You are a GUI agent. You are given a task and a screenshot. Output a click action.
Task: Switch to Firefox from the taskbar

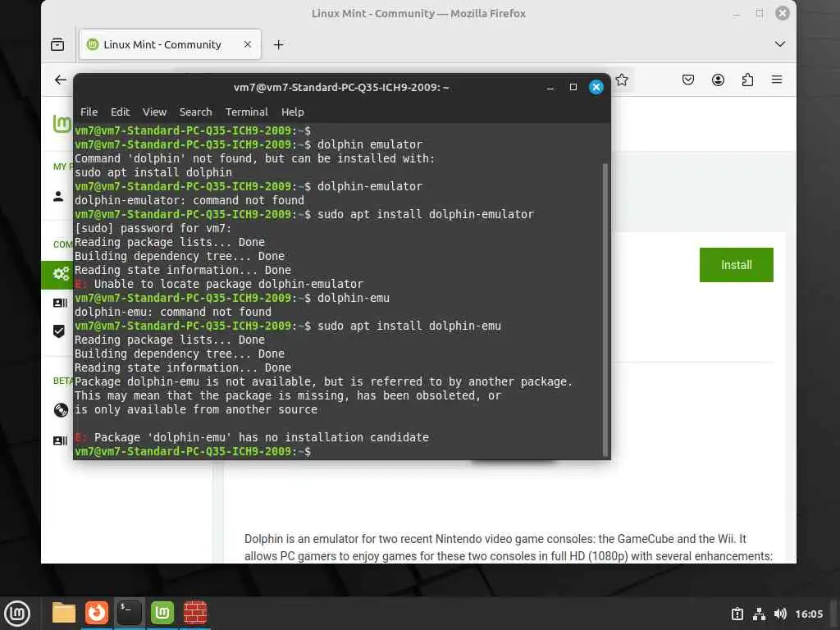(x=97, y=613)
